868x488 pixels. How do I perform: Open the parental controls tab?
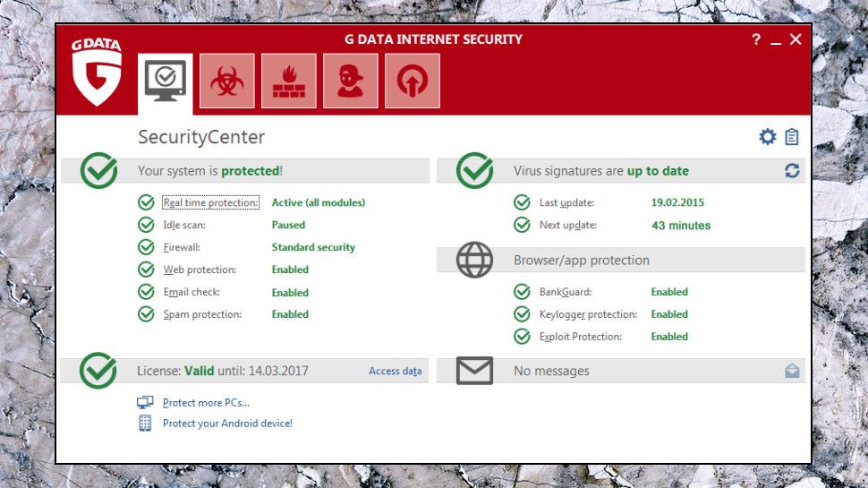click(x=351, y=81)
